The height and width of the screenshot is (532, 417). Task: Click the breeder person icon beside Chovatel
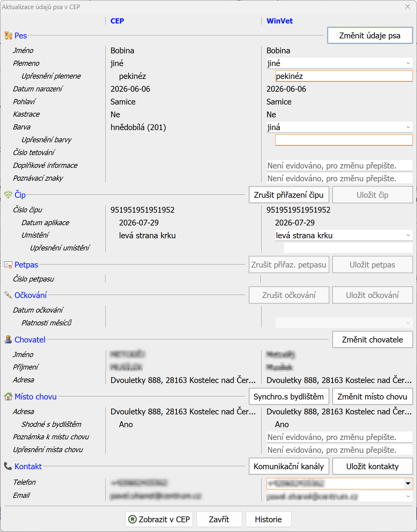point(8,339)
